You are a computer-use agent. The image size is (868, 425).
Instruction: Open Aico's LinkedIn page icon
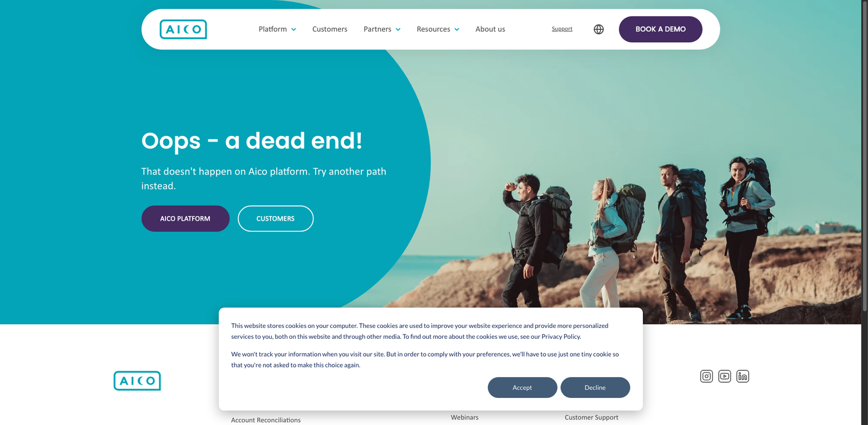(743, 376)
